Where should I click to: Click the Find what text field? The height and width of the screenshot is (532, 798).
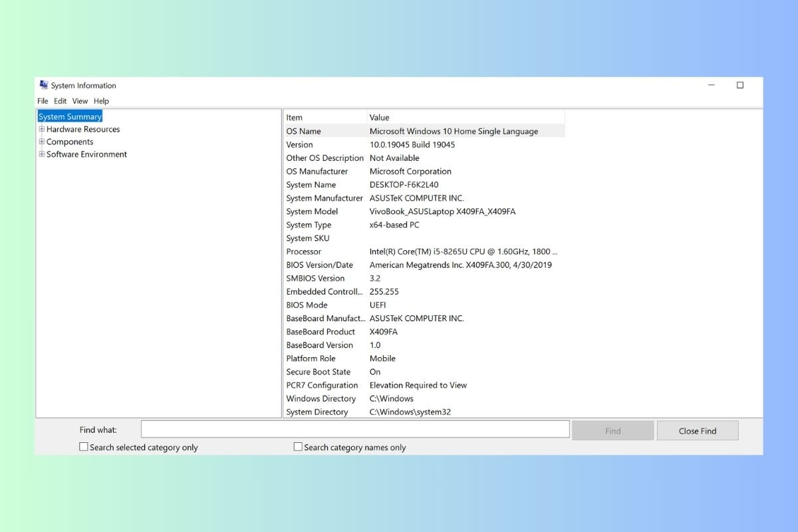pyautogui.click(x=355, y=430)
